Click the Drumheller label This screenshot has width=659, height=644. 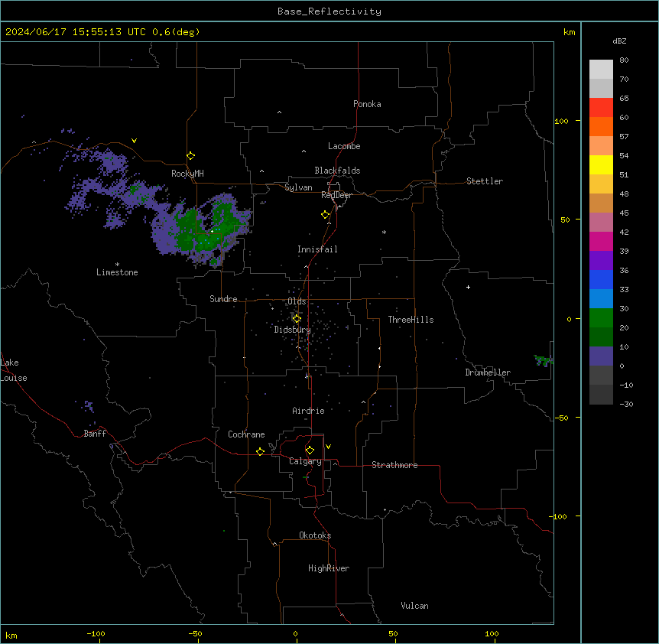tap(488, 372)
